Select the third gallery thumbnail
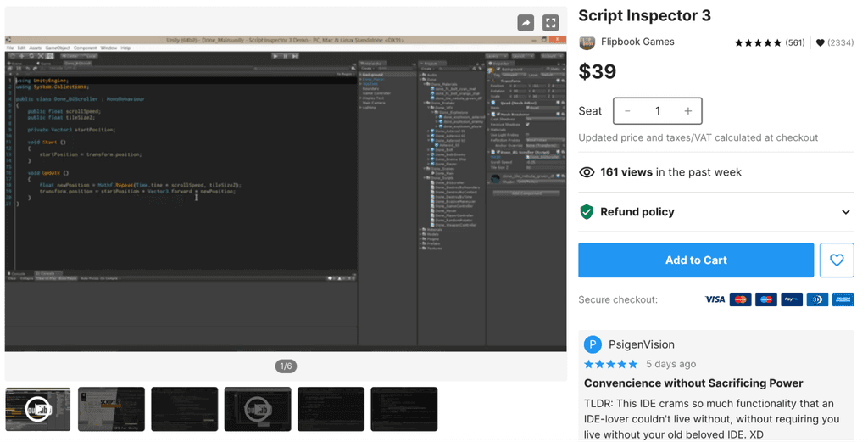The height and width of the screenshot is (442, 868). pos(184,409)
